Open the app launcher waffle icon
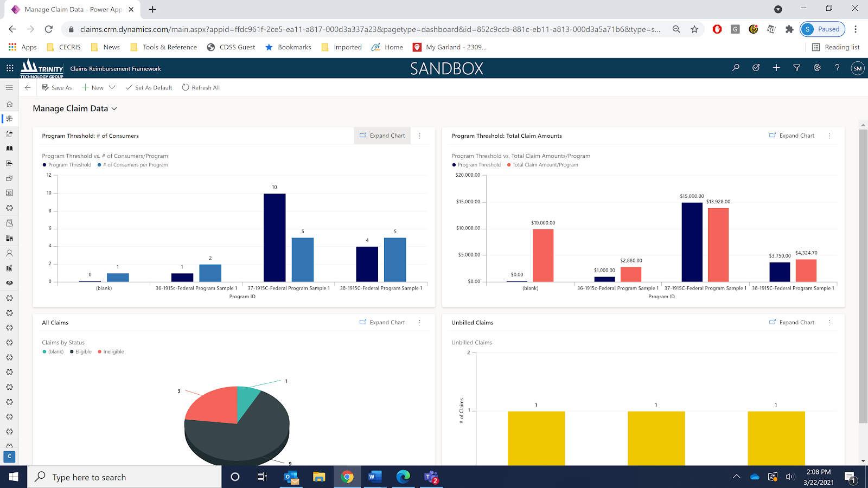 [x=10, y=68]
